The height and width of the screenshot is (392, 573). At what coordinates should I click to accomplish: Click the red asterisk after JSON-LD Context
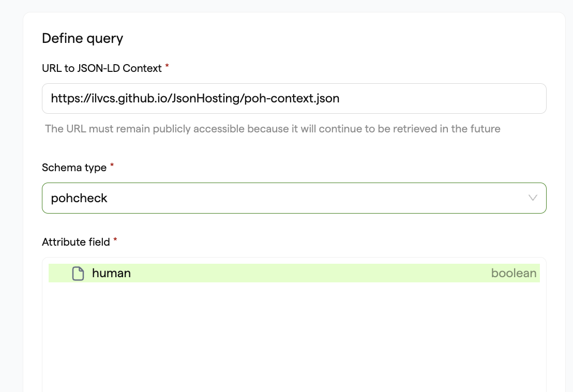pos(167,66)
